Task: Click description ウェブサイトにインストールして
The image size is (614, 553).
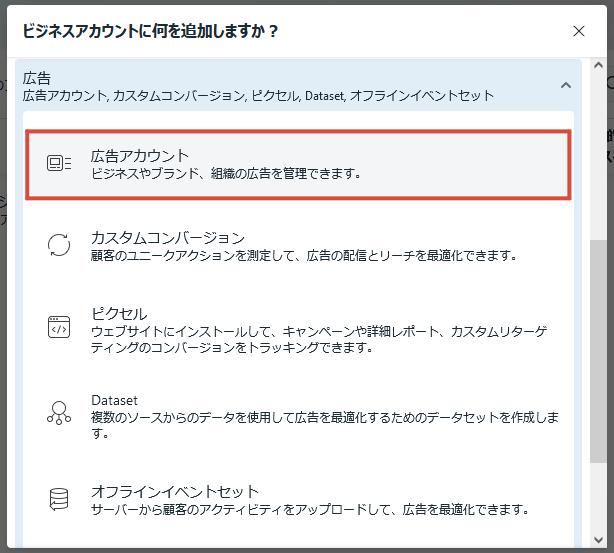Action: [x=319, y=339]
